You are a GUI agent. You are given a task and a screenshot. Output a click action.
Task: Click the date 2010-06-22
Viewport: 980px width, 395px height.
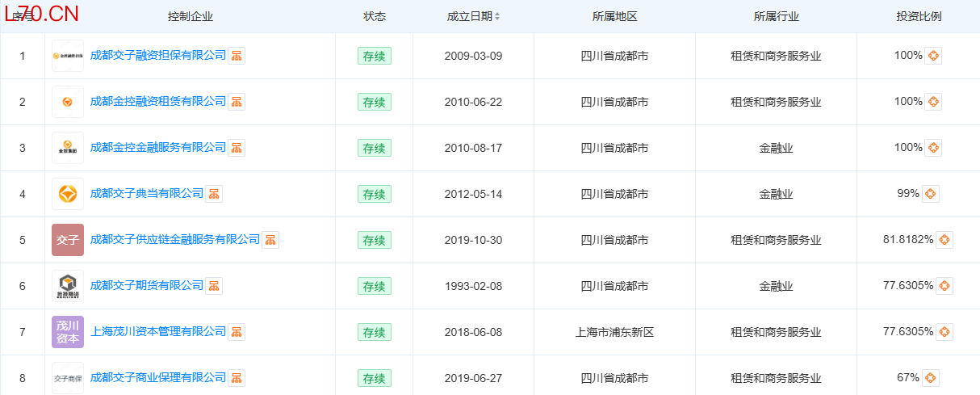pyautogui.click(x=473, y=102)
